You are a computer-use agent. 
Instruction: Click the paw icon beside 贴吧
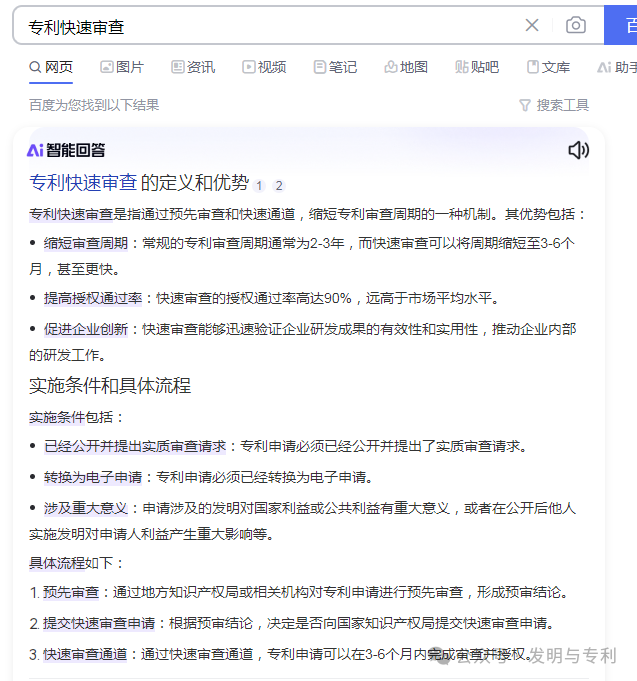(462, 67)
